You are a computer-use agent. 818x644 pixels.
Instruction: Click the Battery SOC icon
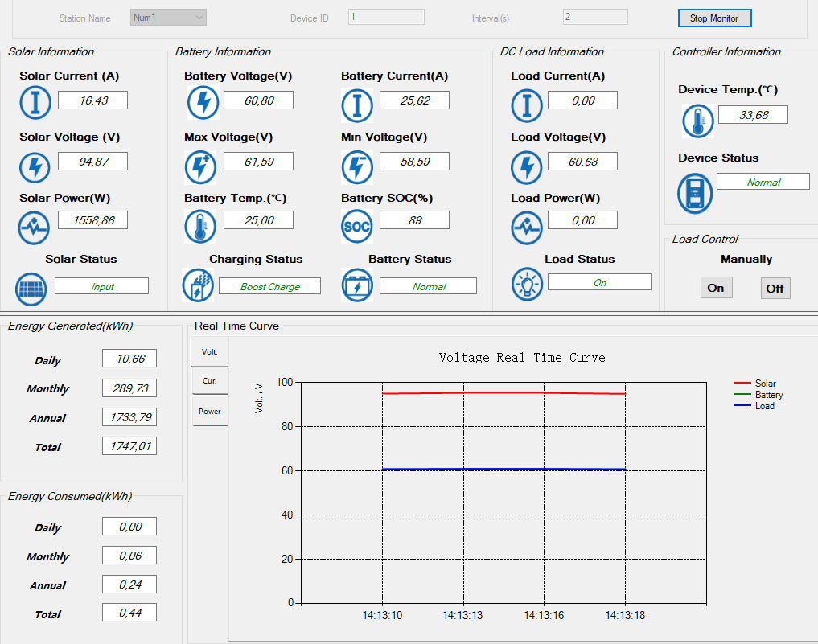tap(357, 227)
